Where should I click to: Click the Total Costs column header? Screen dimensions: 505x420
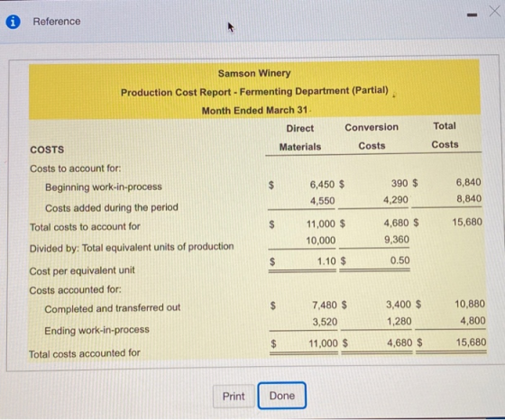445,135
